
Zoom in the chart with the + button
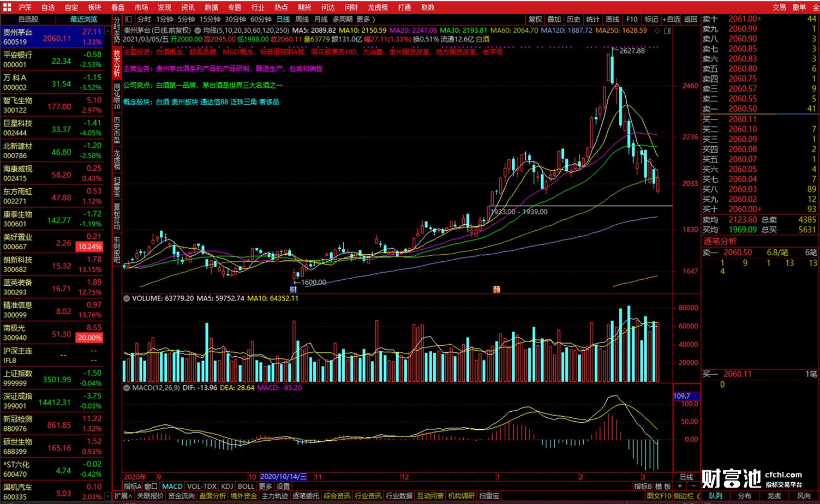tap(680, 486)
